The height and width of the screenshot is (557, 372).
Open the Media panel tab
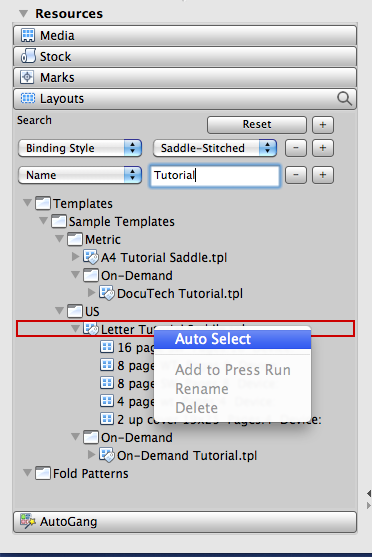(185, 35)
